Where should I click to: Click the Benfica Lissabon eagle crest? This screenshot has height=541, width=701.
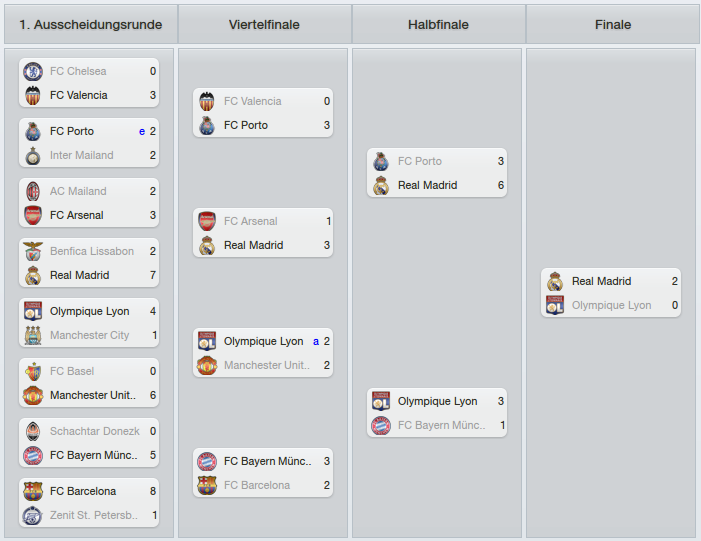click(x=33, y=251)
